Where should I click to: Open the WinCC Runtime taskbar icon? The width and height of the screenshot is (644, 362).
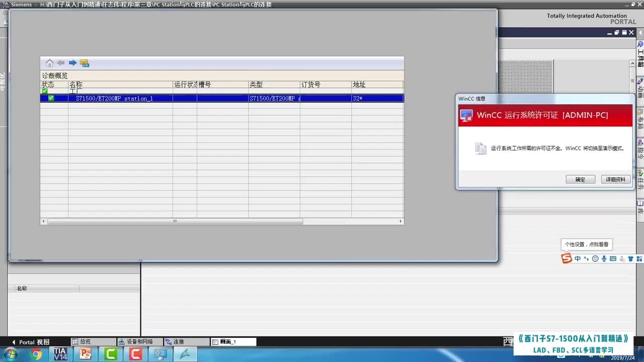click(185, 354)
